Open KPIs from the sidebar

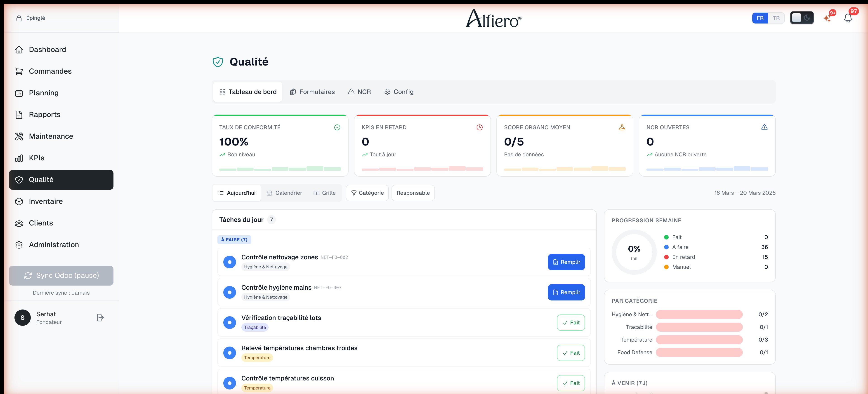click(x=36, y=158)
